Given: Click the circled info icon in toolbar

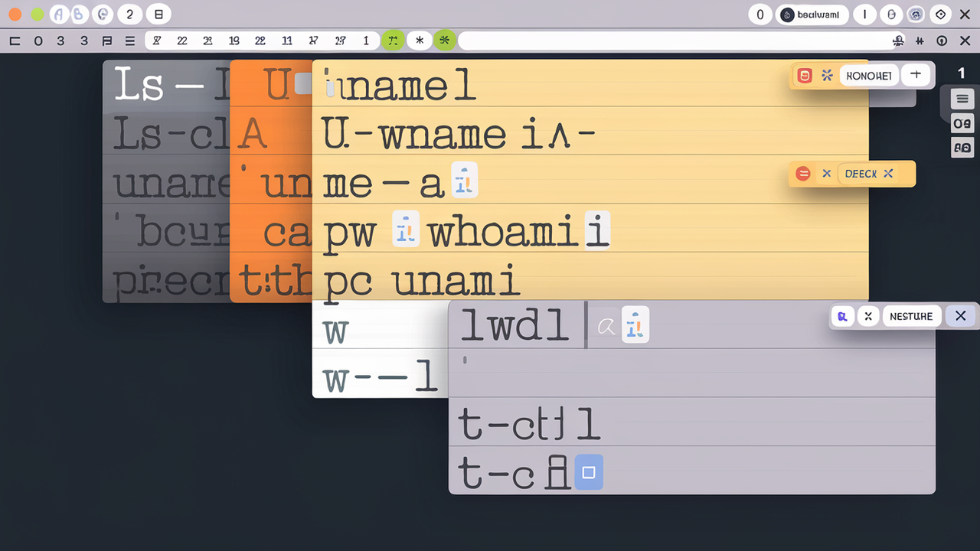Looking at the screenshot, I should 942,41.
